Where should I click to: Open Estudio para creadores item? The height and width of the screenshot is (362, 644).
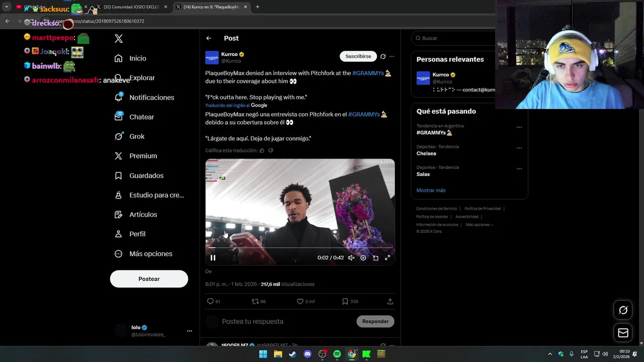[149, 195]
